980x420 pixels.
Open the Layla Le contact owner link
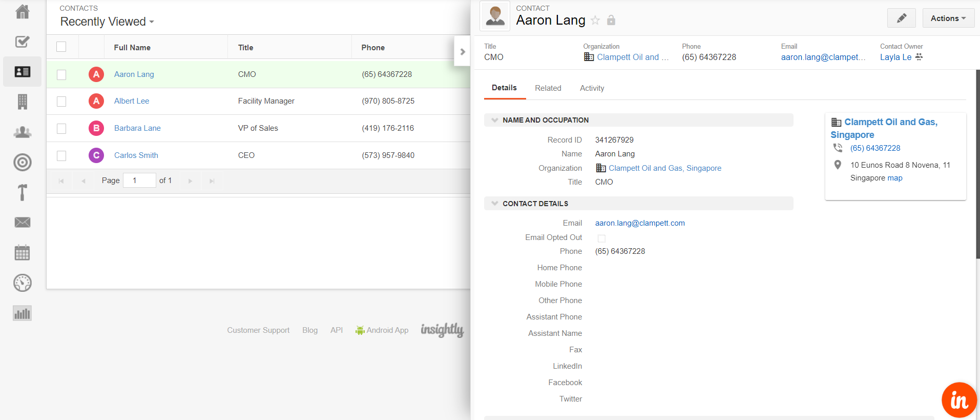coord(895,57)
